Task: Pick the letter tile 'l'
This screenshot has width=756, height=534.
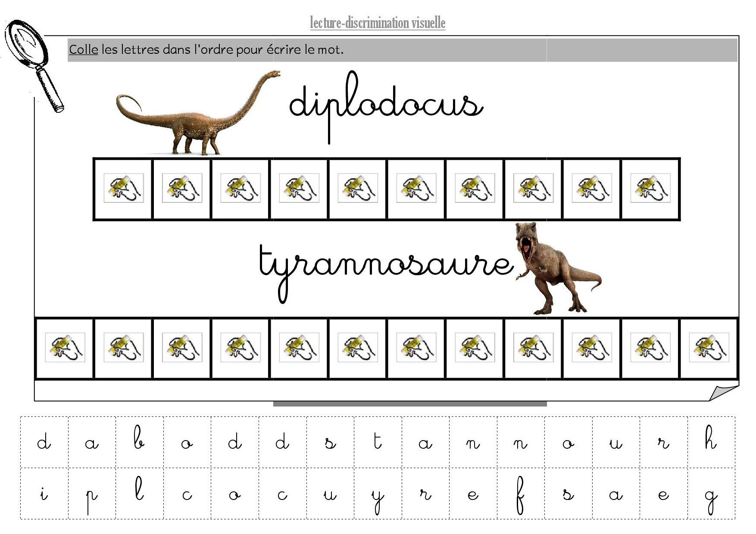Action: [139, 493]
